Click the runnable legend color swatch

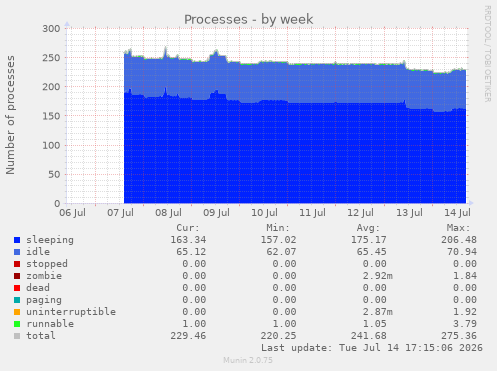point(17,324)
